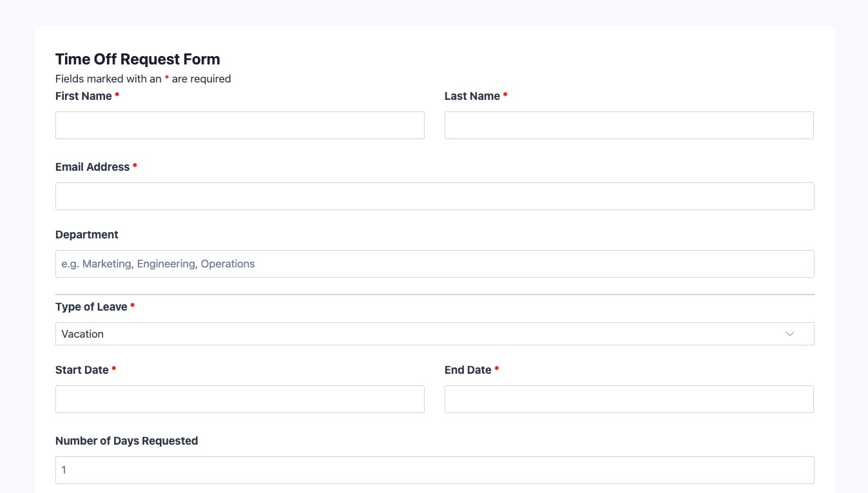Click the Start Date label
Viewport: 868px width, 493px height.
coord(82,370)
